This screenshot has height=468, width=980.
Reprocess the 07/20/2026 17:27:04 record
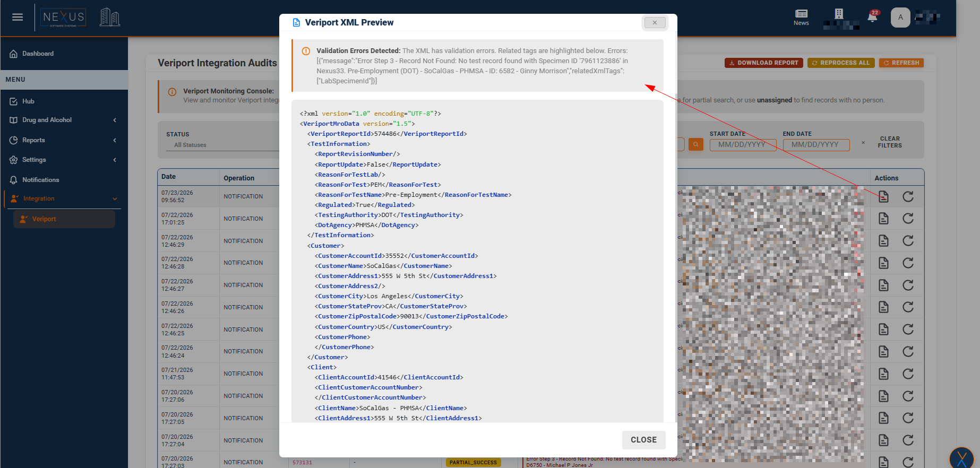click(x=908, y=440)
